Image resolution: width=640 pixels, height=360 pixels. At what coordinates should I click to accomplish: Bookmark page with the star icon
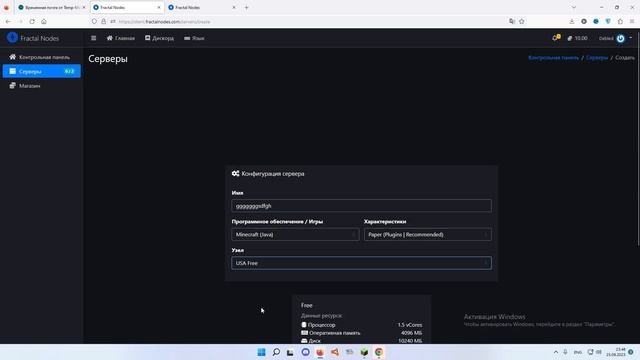(x=522, y=21)
